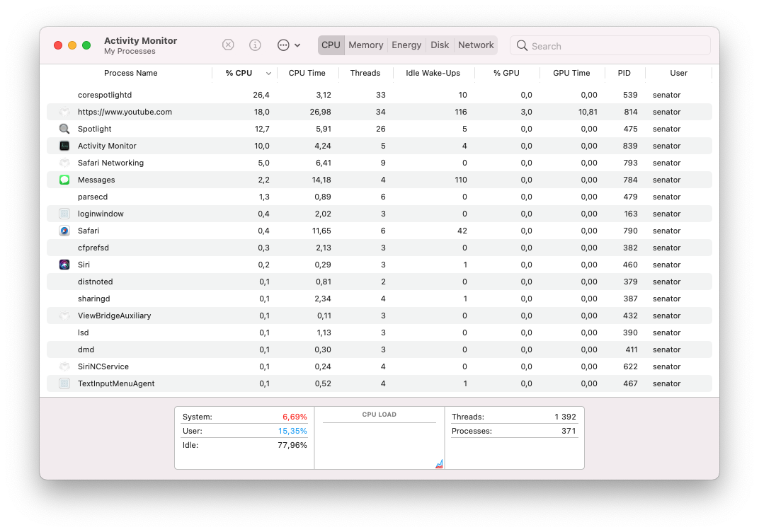
Task: Select the dmd process row
Action: coord(379,349)
